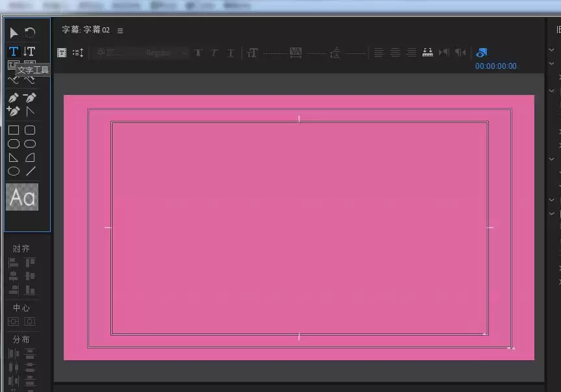The width and height of the screenshot is (561, 392).
Task: Select the Rounded Rectangle tool
Action: [30, 130]
